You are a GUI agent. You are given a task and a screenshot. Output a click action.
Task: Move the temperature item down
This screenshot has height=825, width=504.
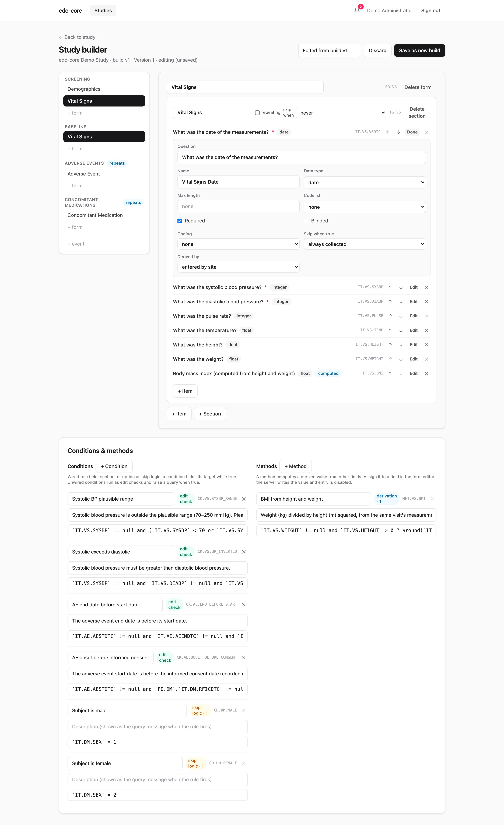click(x=401, y=331)
